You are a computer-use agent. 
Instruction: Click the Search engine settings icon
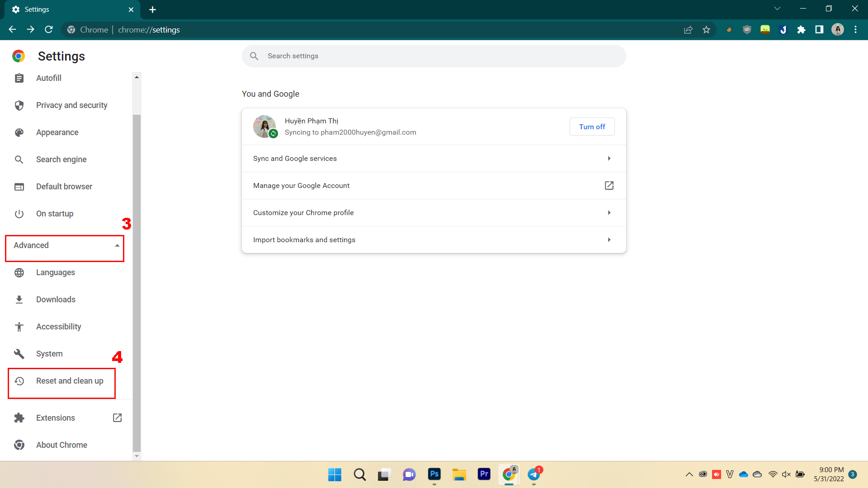[x=19, y=159]
